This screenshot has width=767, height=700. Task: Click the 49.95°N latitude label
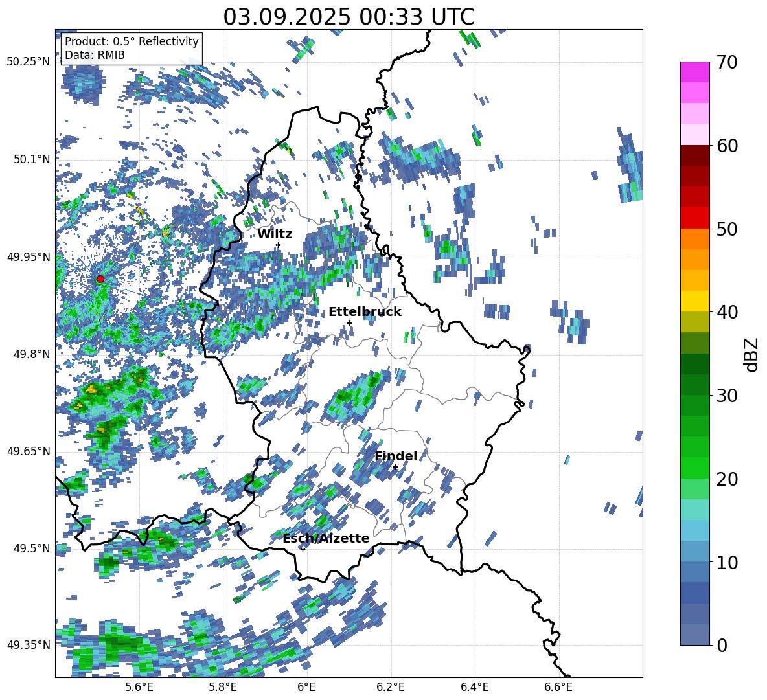click(29, 256)
